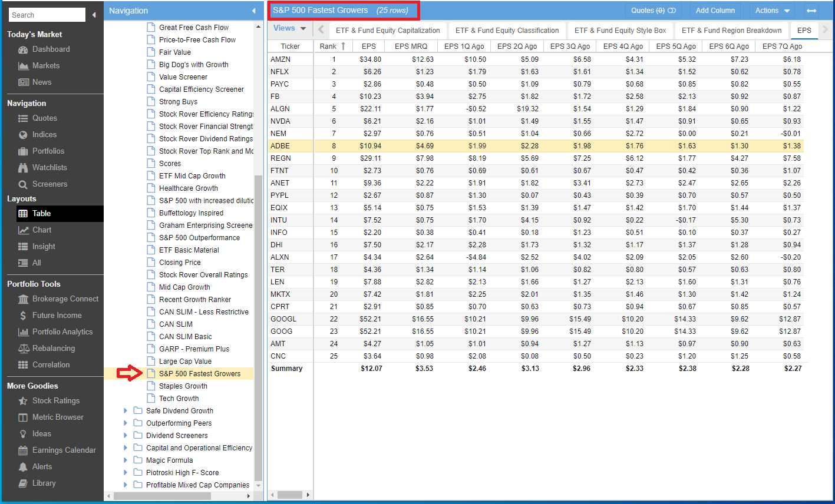The height and width of the screenshot is (504, 835).
Task: Switch to the All layout
Action: click(30, 263)
